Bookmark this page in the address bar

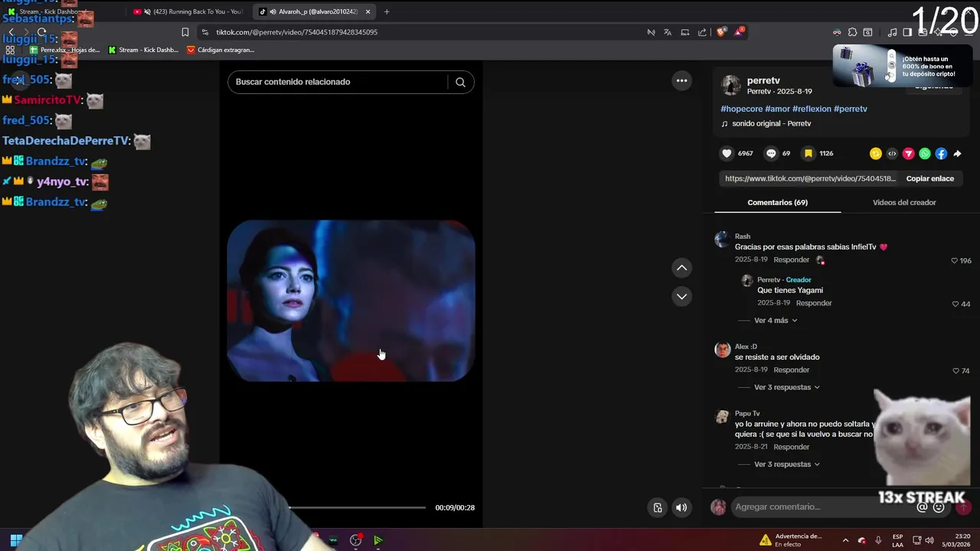185,32
